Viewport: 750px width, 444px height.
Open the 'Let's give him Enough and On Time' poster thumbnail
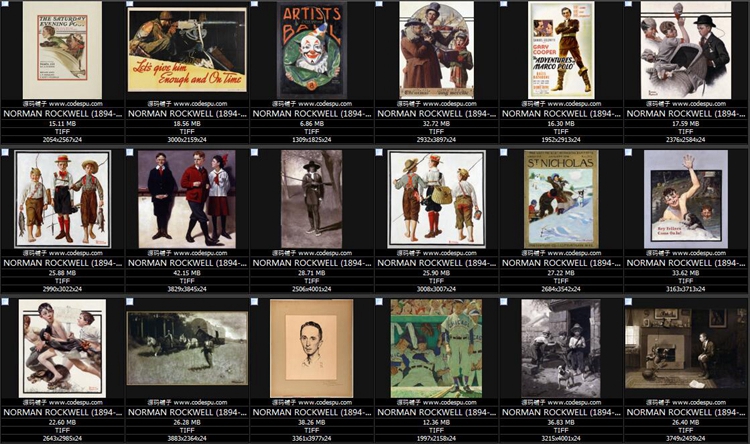187,50
